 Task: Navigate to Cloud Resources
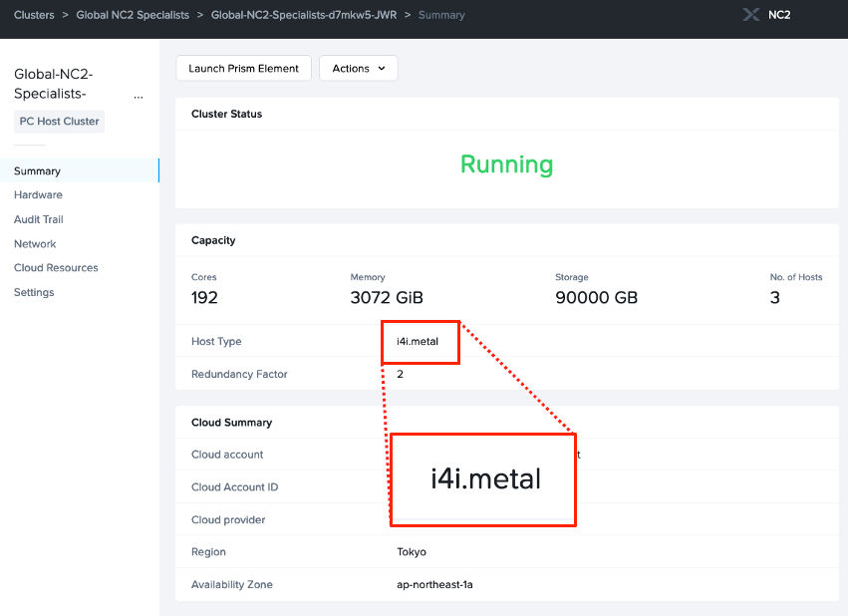[55, 267]
